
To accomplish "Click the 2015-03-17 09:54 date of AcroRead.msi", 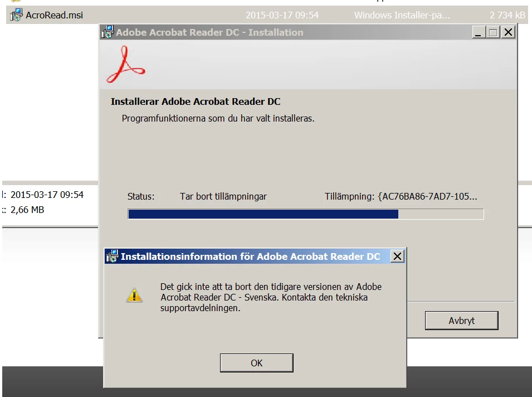I will [282, 15].
